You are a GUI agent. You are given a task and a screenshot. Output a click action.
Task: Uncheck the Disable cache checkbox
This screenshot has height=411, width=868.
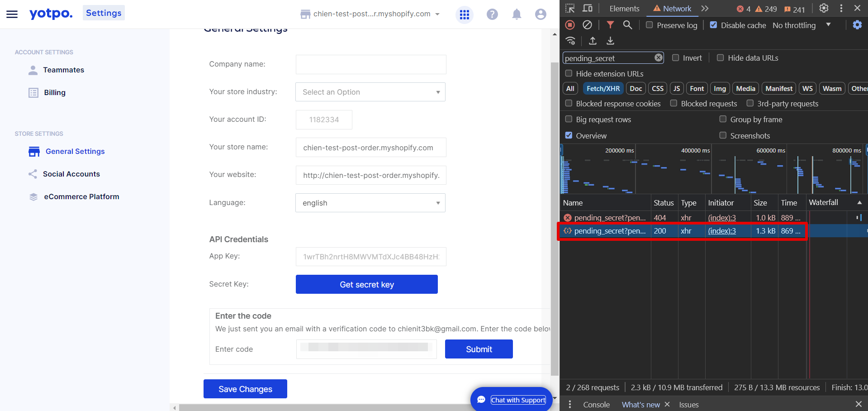[713, 25]
